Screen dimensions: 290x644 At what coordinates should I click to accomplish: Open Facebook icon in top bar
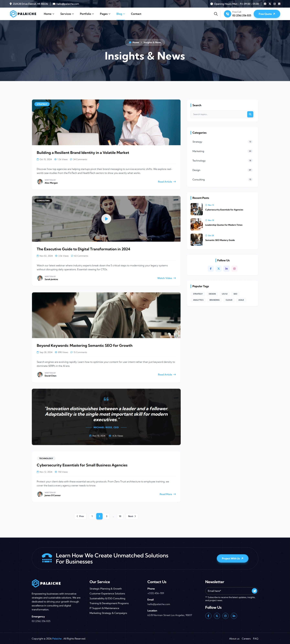(x=265, y=4)
